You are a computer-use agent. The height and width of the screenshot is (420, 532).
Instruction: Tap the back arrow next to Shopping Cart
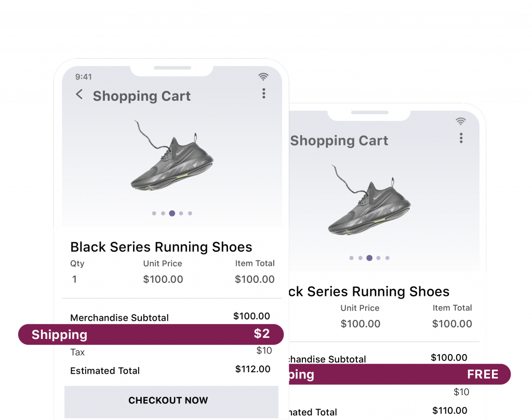(78, 95)
